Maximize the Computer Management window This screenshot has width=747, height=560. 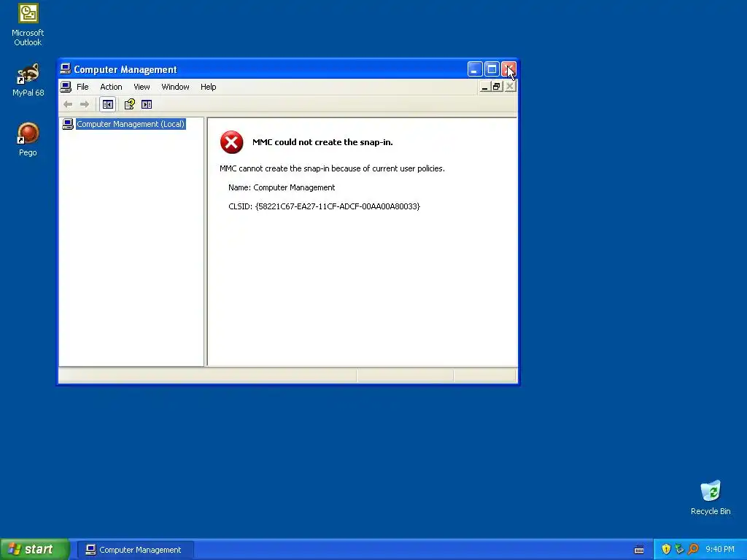click(x=492, y=69)
